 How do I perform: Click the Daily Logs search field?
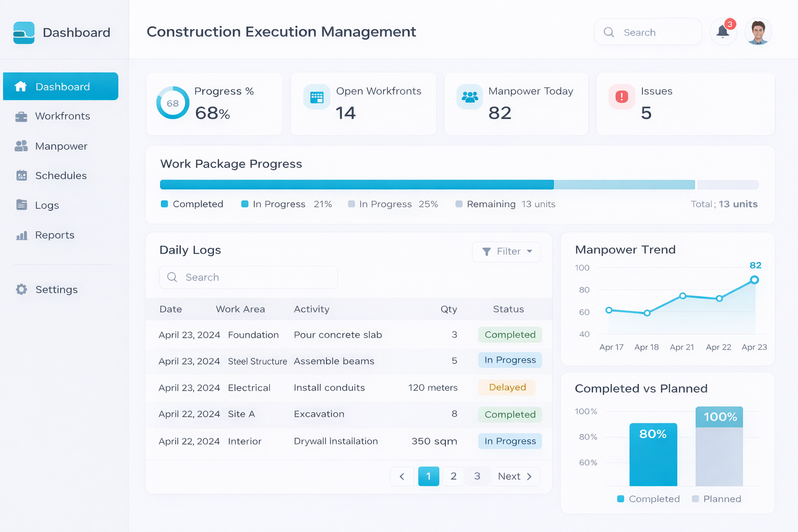248,277
